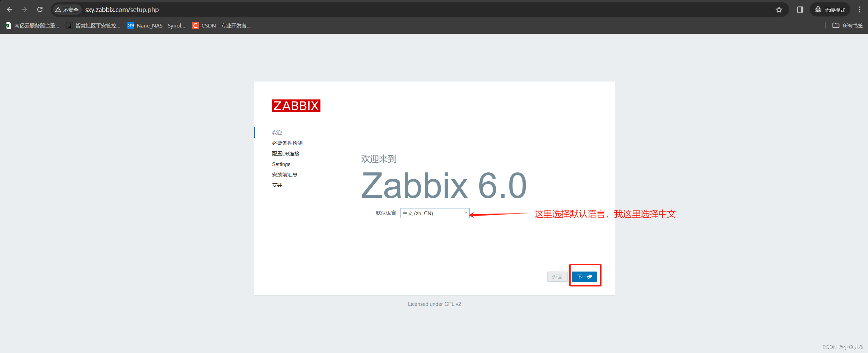Screen dimensions: 868x353
Task: Click the browser forward arrow
Action: [24, 10]
